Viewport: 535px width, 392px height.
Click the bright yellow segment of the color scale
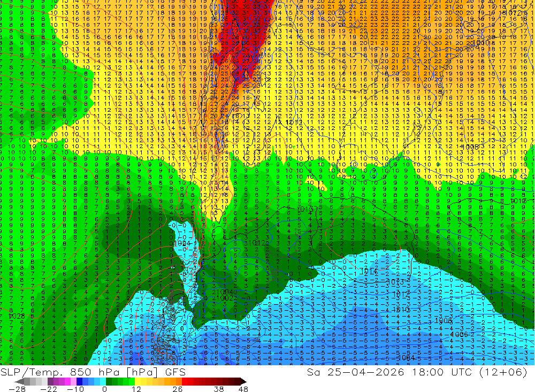pyautogui.click(x=138, y=381)
